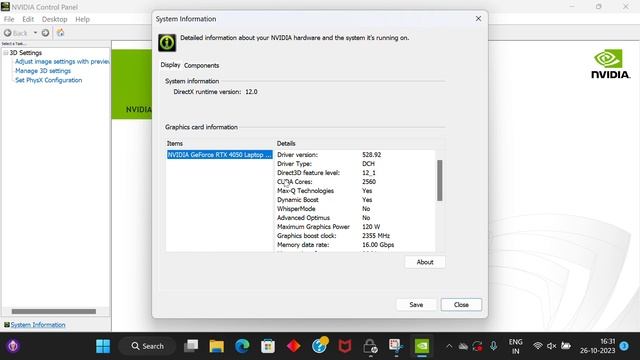
Task: Switch to the Display tab
Action: [170, 65]
